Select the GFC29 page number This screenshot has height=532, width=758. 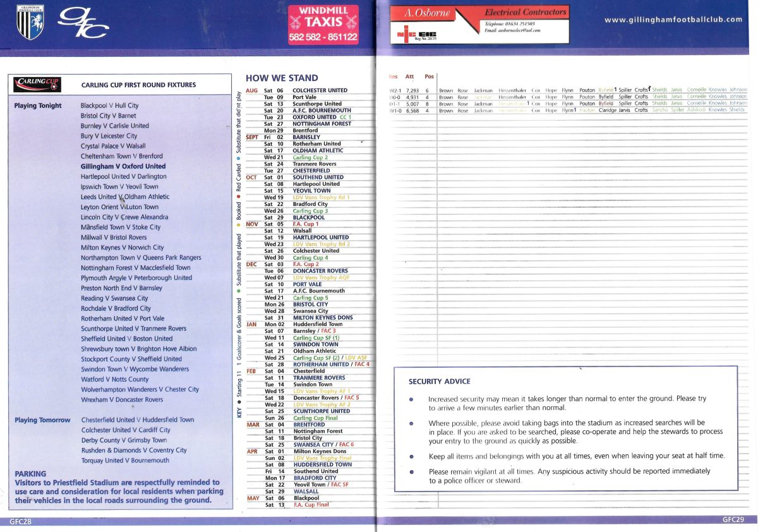tap(734, 519)
